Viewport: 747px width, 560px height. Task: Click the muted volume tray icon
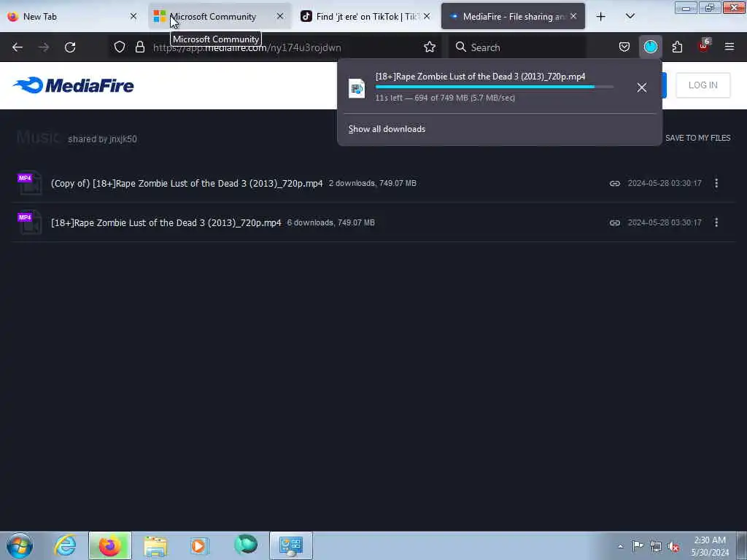tap(673, 547)
